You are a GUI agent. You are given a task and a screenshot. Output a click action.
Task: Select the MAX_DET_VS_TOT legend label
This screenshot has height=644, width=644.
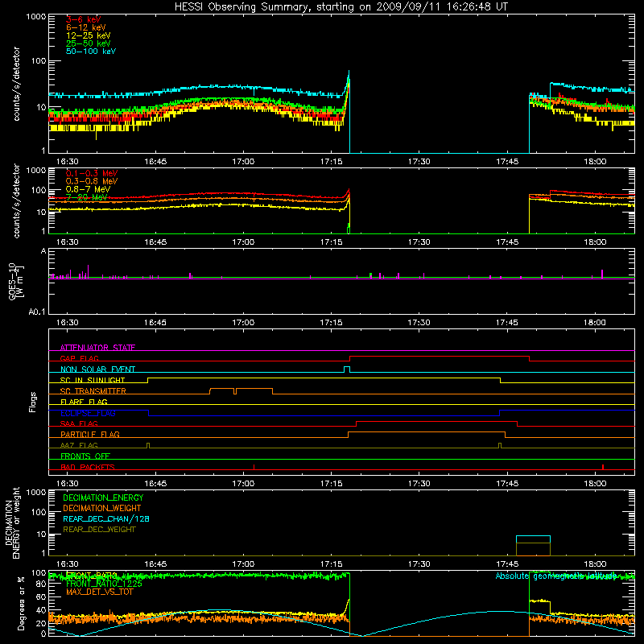coord(100,592)
